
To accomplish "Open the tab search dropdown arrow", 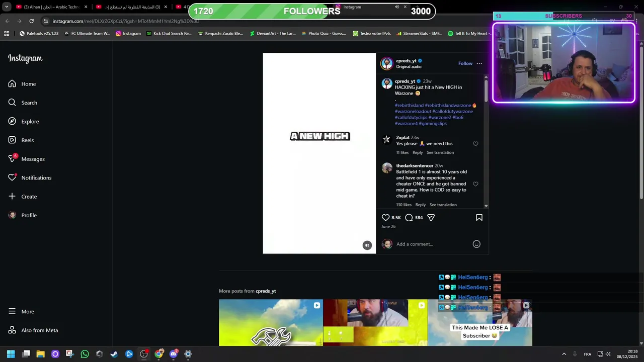I will (x=7, y=7).
